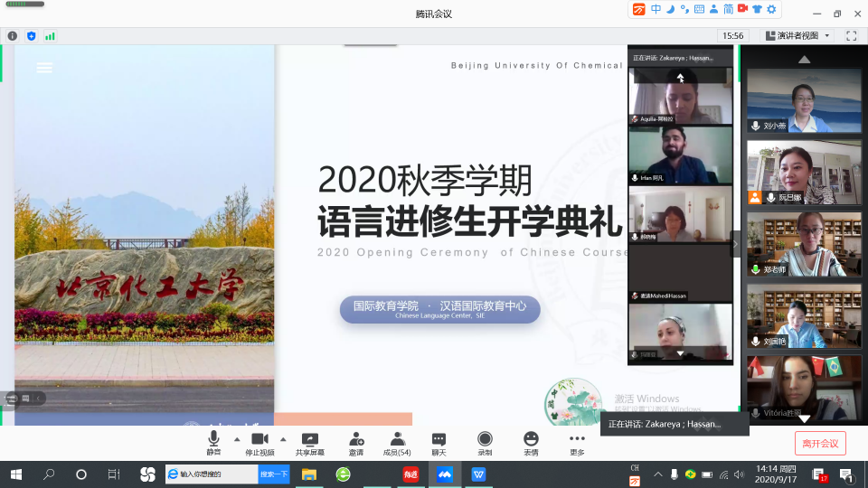Select 阮日娜's video thumbnail

tap(804, 173)
